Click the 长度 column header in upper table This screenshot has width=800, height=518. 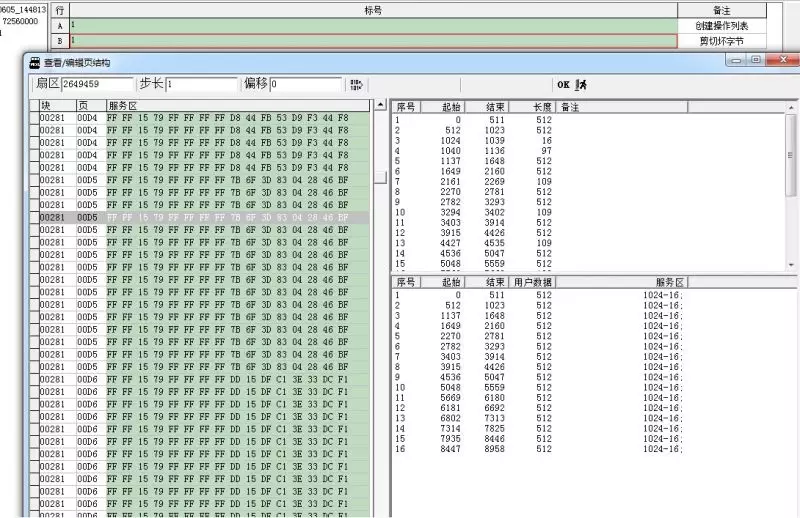542,106
